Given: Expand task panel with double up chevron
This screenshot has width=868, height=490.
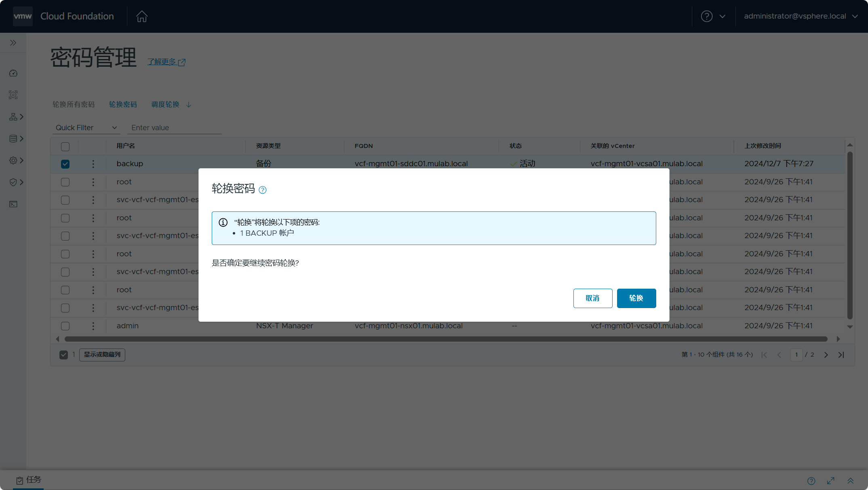Looking at the screenshot, I should [851, 481].
